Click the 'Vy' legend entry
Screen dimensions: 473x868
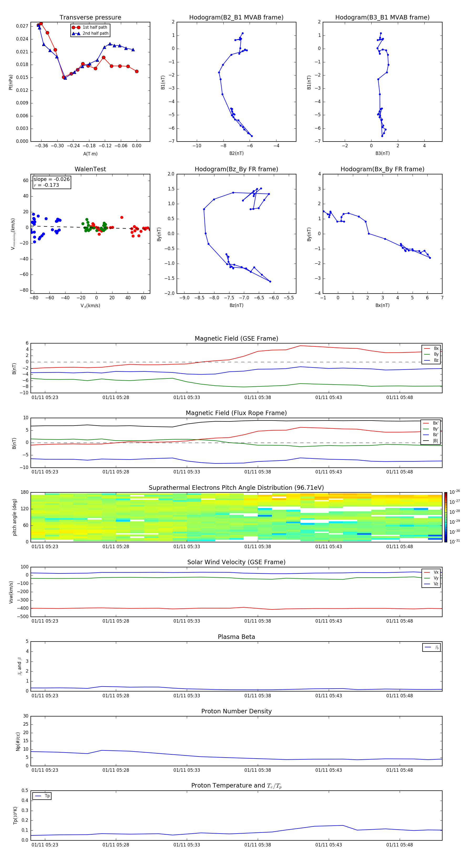click(x=431, y=578)
